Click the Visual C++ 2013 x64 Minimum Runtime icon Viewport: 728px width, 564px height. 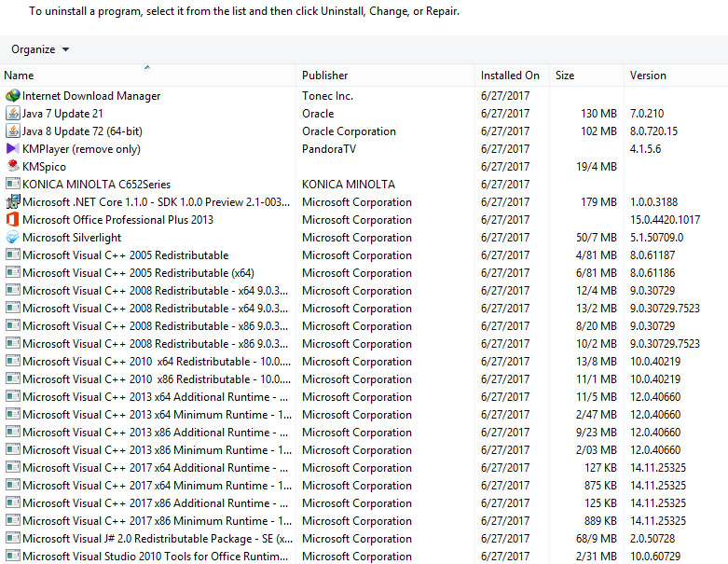pos(12,414)
